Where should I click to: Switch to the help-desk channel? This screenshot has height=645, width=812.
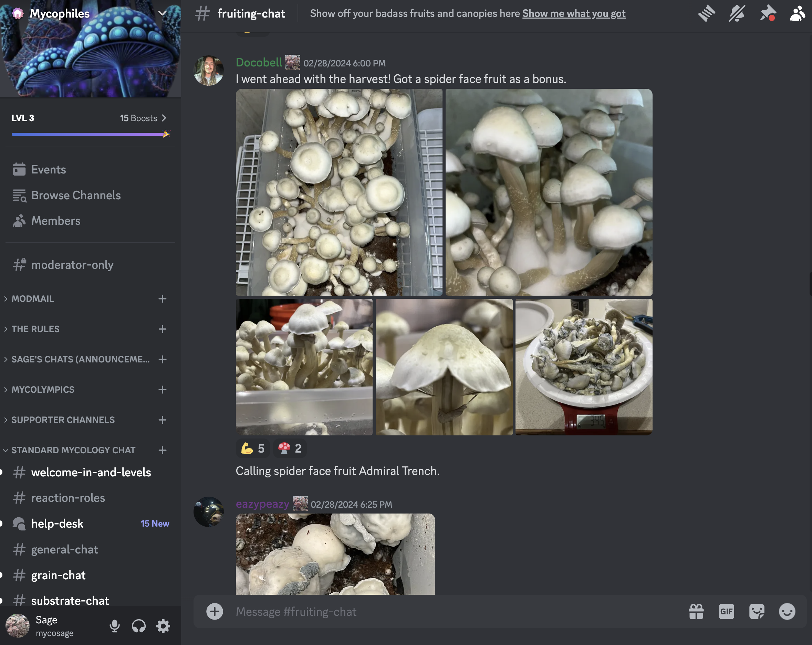[57, 524]
